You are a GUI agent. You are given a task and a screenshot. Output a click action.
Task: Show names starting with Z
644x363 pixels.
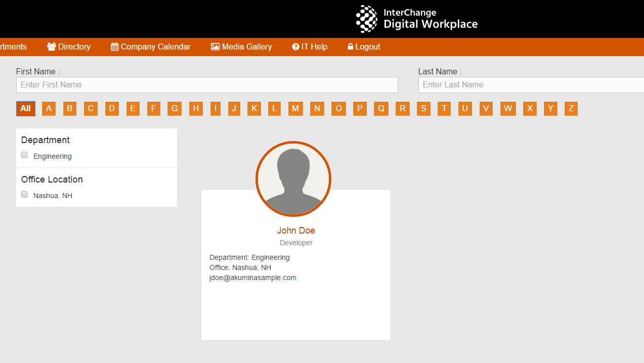click(x=571, y=109)
